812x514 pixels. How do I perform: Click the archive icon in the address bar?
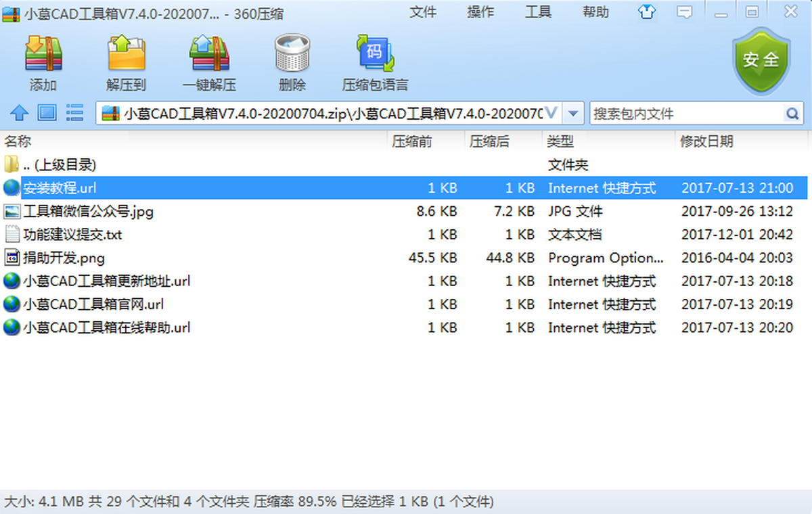(x=110, y=114)
